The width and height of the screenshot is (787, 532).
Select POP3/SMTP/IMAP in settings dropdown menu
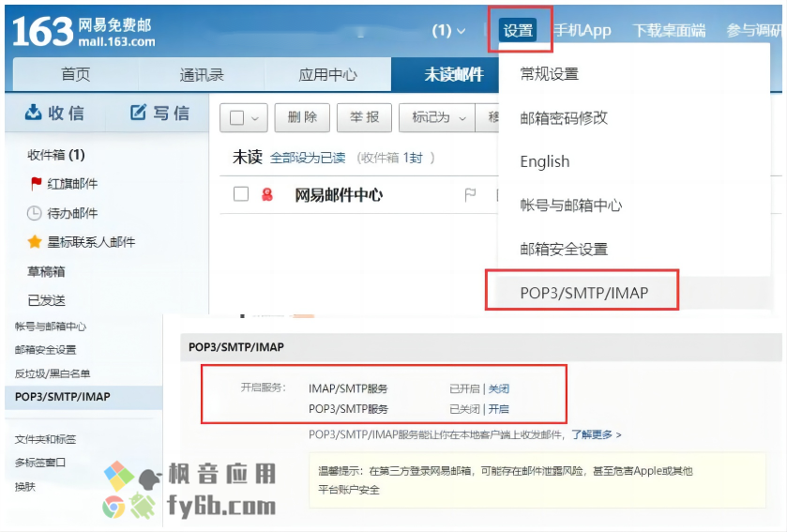pyautogui.click(x=583, y=292)
